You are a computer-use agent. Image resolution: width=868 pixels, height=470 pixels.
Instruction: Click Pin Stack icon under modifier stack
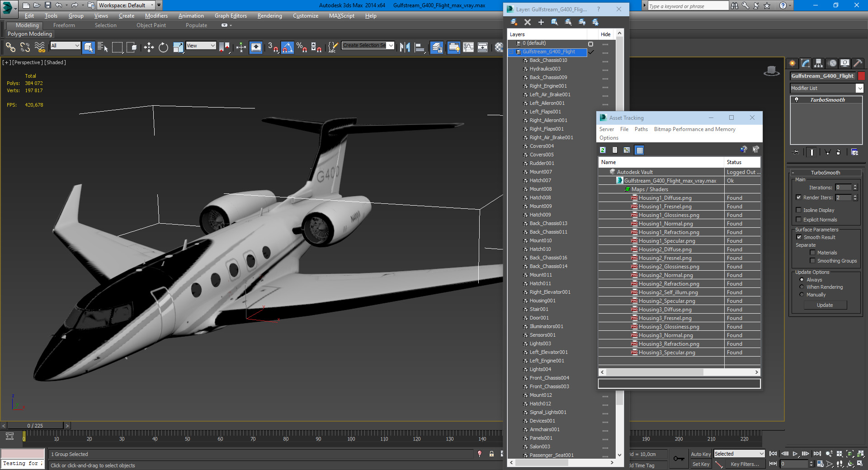coord(796,152)
